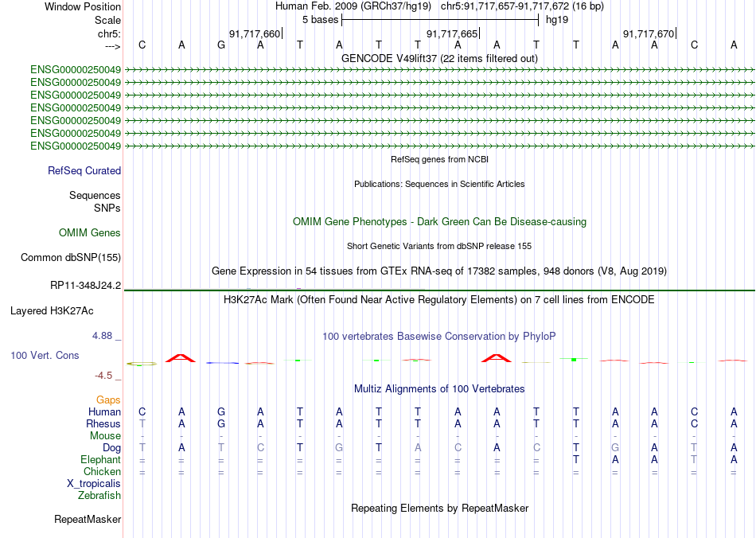Viewport: 756px width, 538px height.
Task: Open Short Genetic Variants from dbSNP title
Action: click(x=439, y=246)
